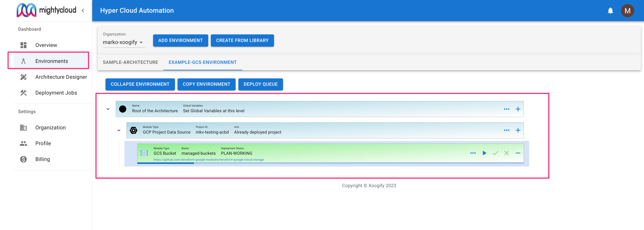Click the play icon on GCS Bucket row
This screenshot has height=230, width=644.
484,153
